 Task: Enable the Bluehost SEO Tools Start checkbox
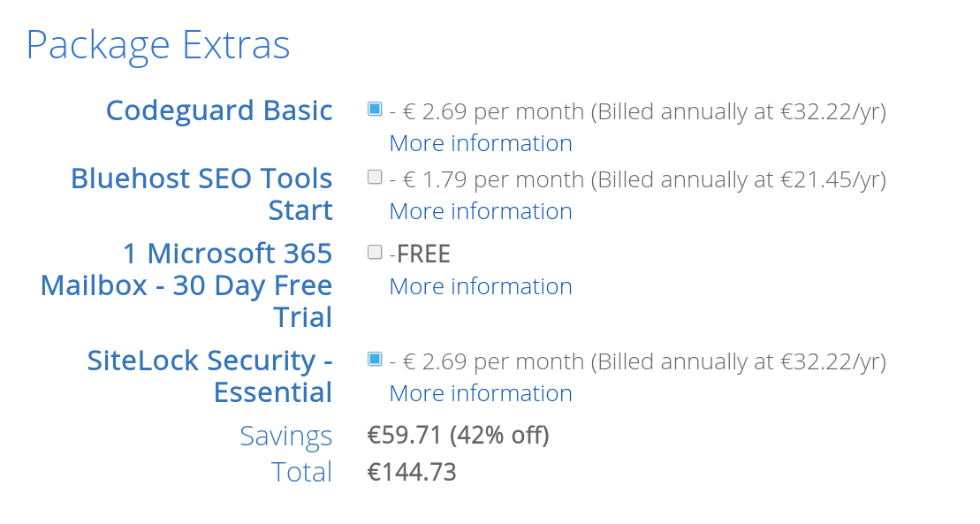point(375,177)
